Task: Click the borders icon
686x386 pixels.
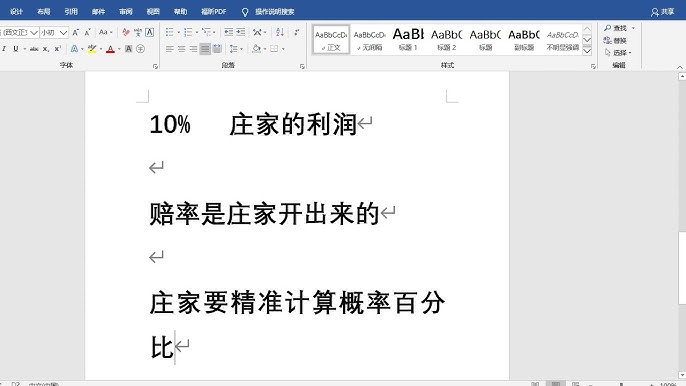Action: tap(274, 49)
